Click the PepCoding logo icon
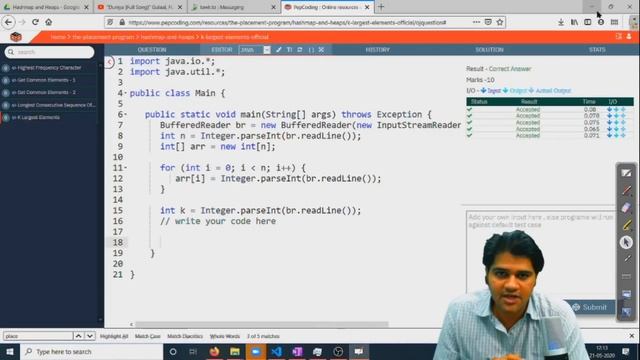Image resolution: width=640 pixels, height=360 pixels. tap(16, 37)
